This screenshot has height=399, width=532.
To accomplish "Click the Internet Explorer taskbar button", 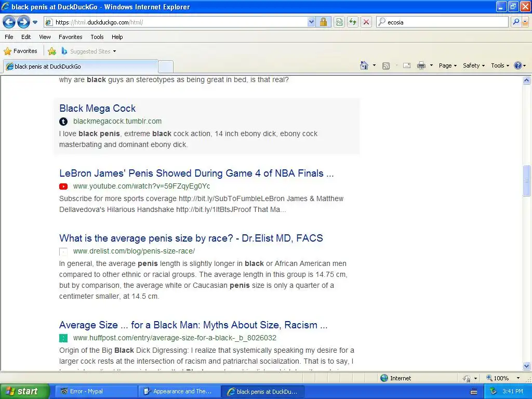I will 263,392.
